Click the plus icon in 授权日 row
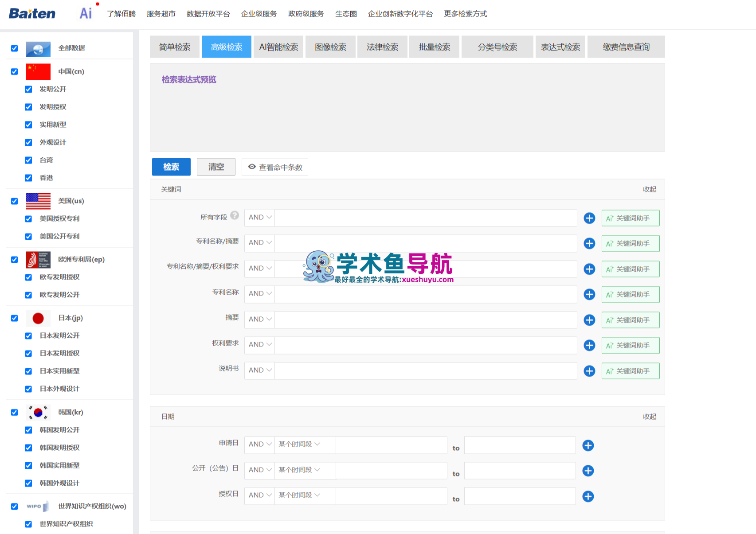The height and width of the screenshot is (534, 756). (x=588, y=496)
